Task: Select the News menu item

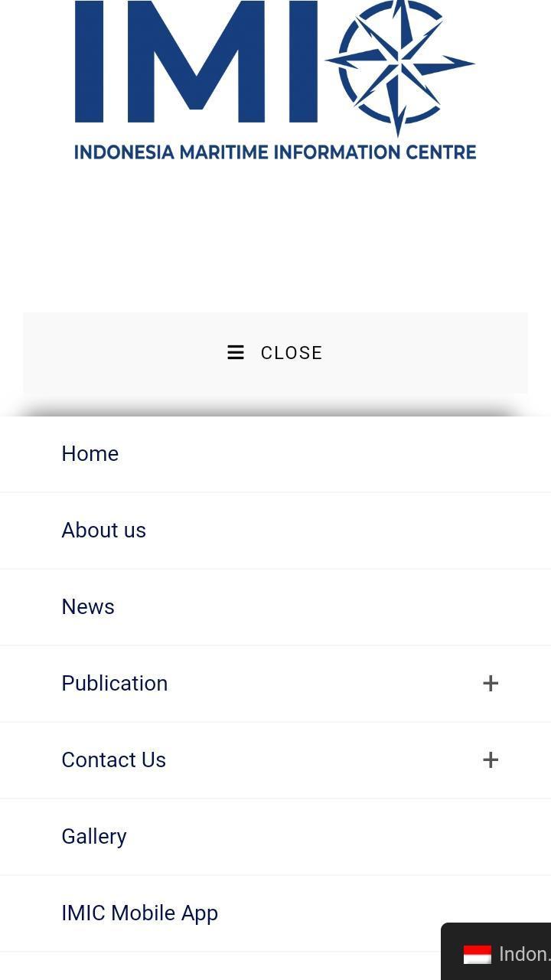Action: pyautogui.click(x=88, y=606)
